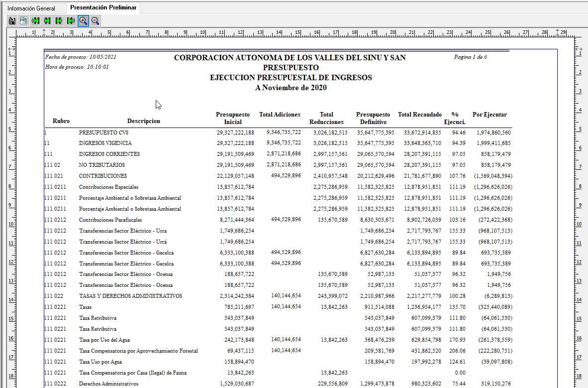Advance to the next report page
The image size is (588, 388).
click(59, 20)
